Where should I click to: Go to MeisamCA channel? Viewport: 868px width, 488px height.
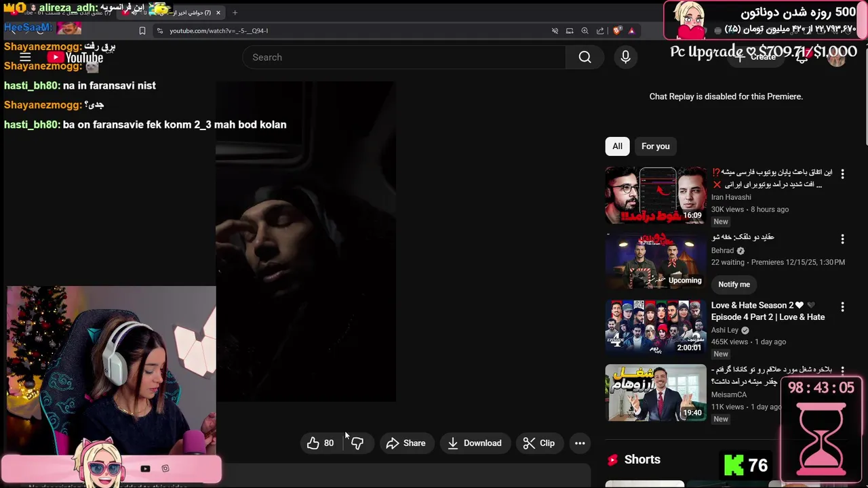tap(728, 394)
